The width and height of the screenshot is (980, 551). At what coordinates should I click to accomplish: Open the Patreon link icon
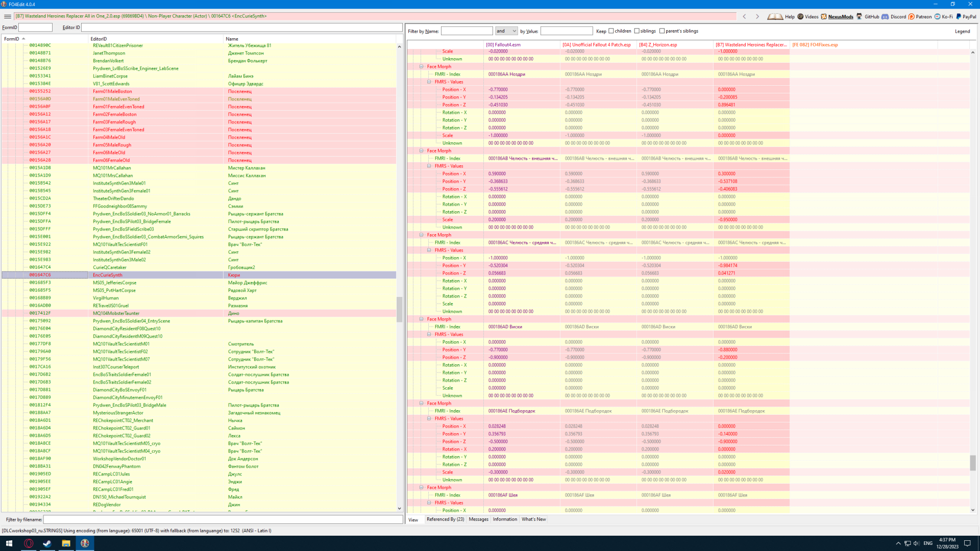pyautogui.click(x=912, y=16)
